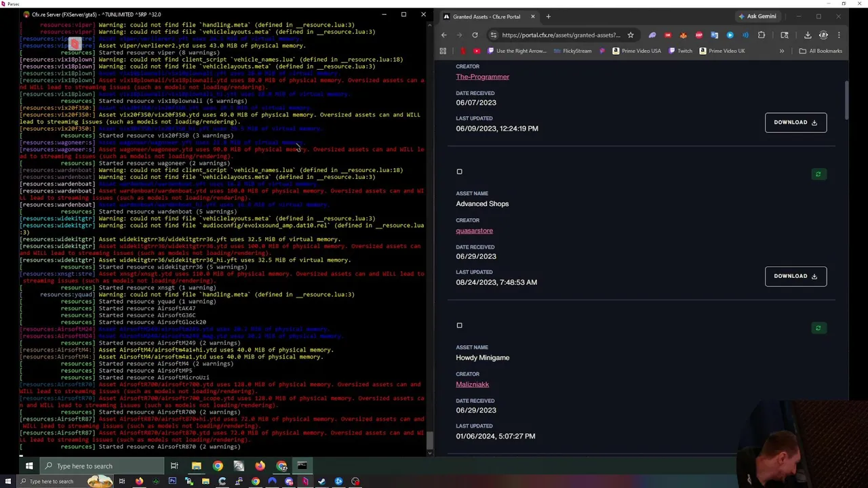Open File Explorer in the remote taskbar

coord(196,466)
